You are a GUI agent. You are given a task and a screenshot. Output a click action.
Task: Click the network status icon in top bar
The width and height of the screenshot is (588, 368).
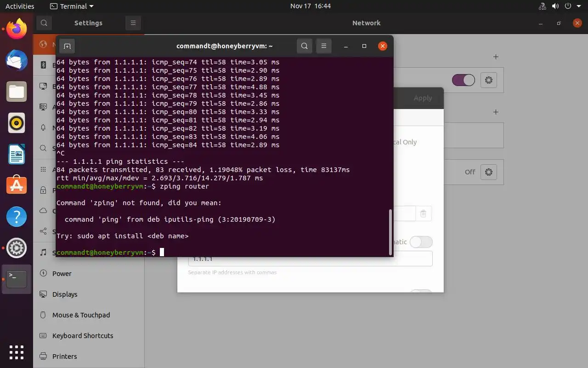click(x=542, y=6)
